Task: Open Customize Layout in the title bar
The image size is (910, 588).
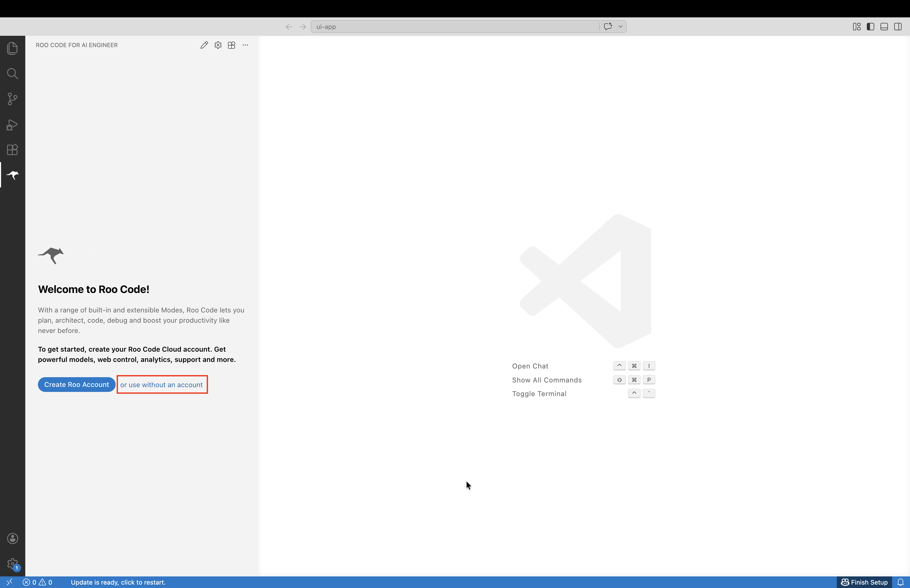Action: (x=857, y=26)
